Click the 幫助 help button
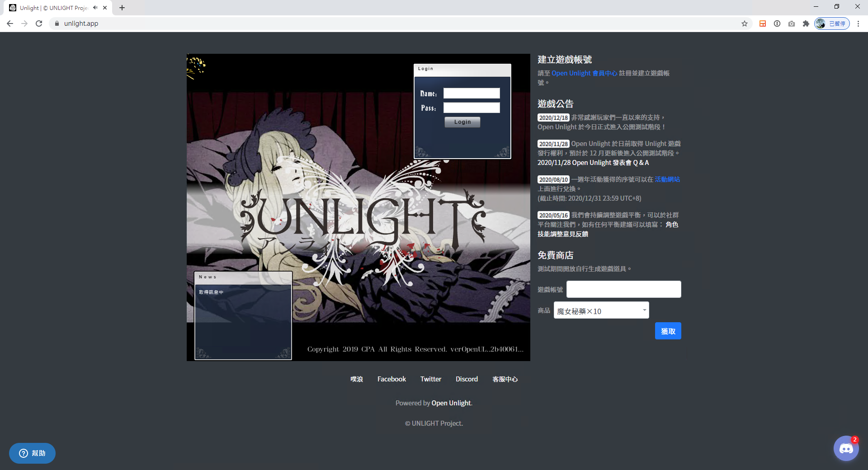This screenshot has height=470, width=868. point(32,453)
